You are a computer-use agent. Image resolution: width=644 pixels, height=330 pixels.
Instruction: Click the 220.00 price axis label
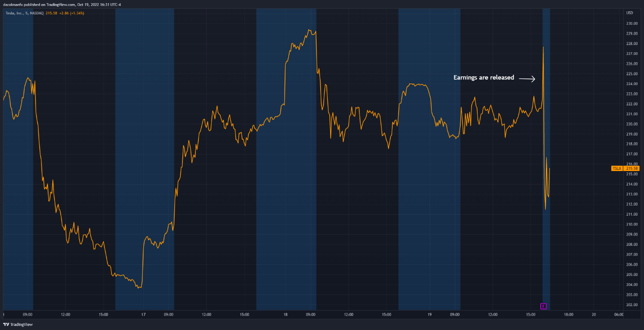click(x=631, y=124)
